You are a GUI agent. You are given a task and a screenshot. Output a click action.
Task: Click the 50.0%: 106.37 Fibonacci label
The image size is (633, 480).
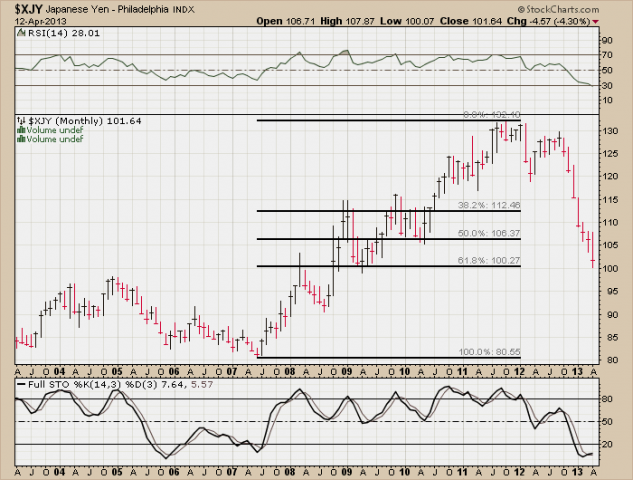489,233
